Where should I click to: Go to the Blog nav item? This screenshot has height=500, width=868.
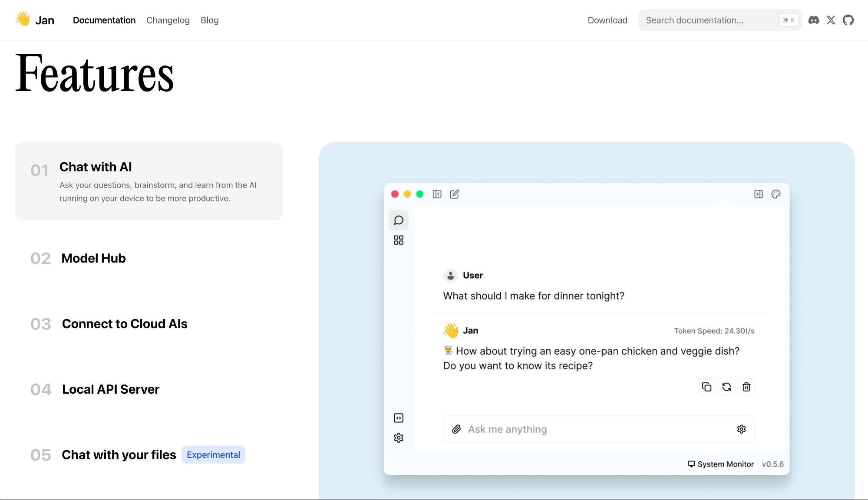[x=209, y=20]
